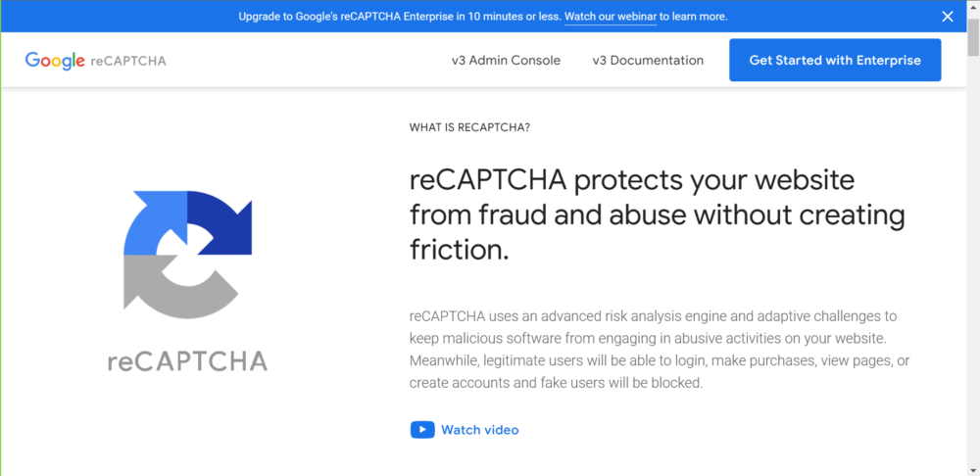Click the dark blue arrow of logo
Viewport: 980px width, 476px height.
(x=220, y=223)
